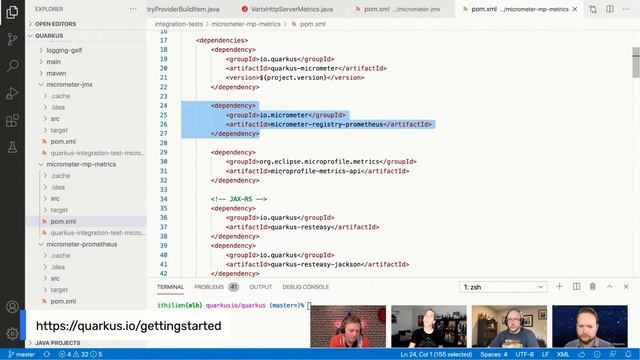Expand the JAVA PROJECTS section
This screenshot has height=360, width=640.
pyautogui.click(x=86, y=343)
